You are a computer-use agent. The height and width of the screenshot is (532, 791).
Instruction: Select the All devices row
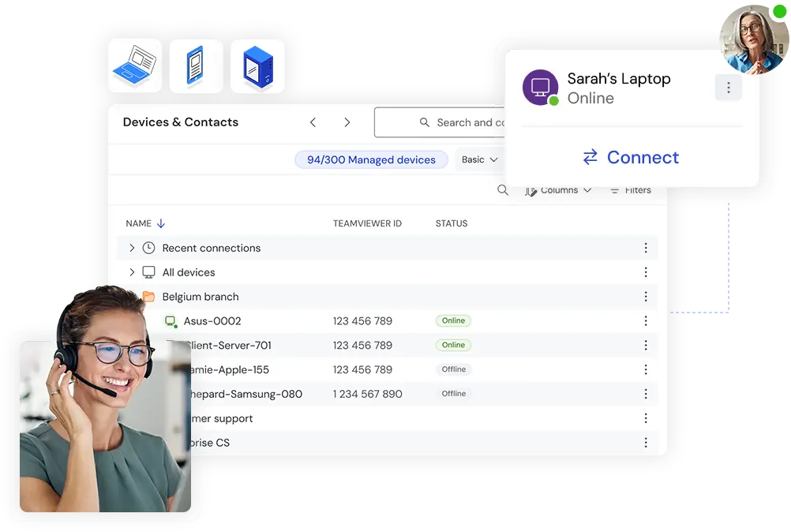click(388, 272)
